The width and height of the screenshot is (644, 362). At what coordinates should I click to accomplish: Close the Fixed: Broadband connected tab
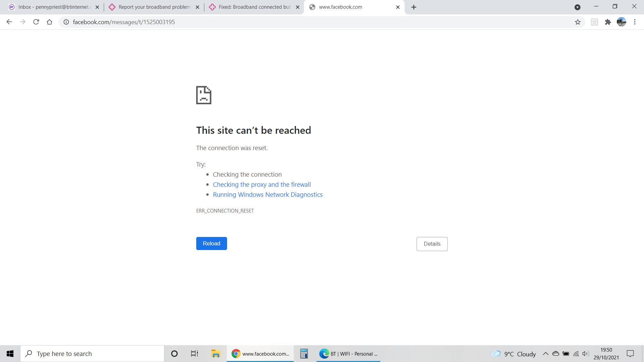point(298,7)
